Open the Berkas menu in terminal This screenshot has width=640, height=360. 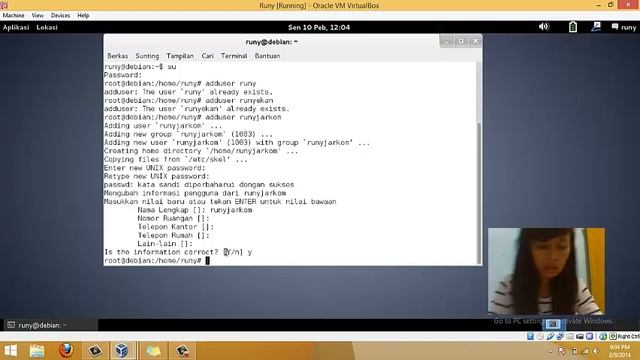coord(118,56)
